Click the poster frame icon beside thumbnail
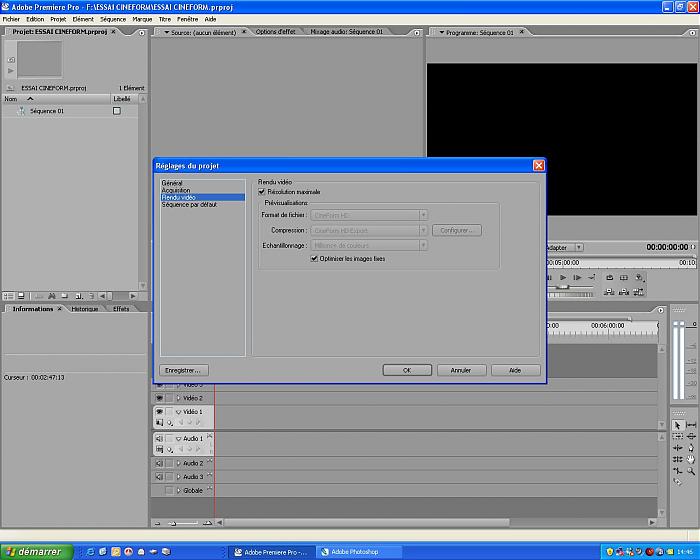Image resolution: width=700 pixels, height=560 pixels. 11,60
